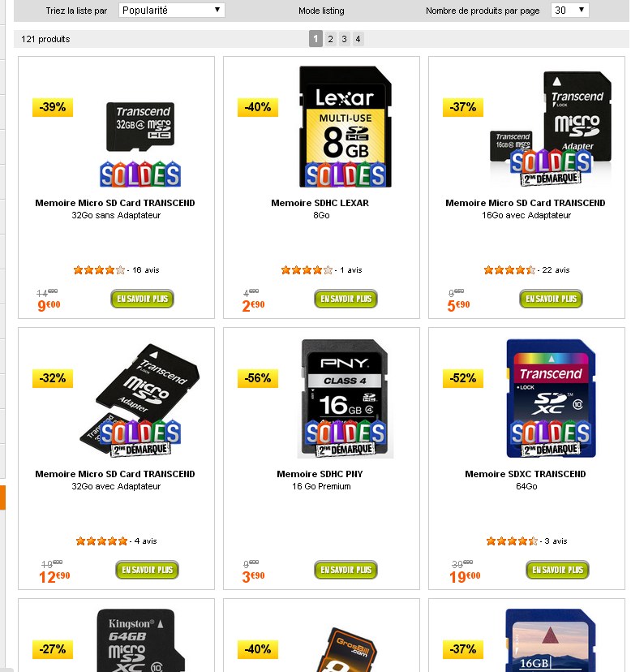Viewport: 631px width, 672px height.
Task: Go to page 2 of results
Action: coord(330,39)
